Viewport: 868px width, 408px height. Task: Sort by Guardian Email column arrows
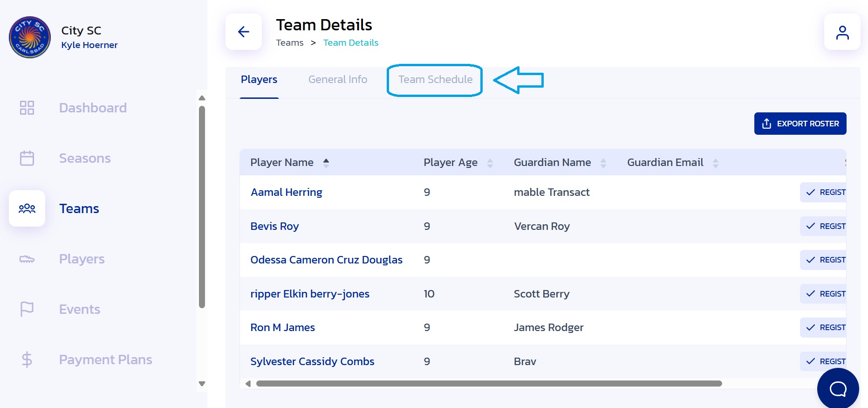pyautogui.click(x=716, y=163)
